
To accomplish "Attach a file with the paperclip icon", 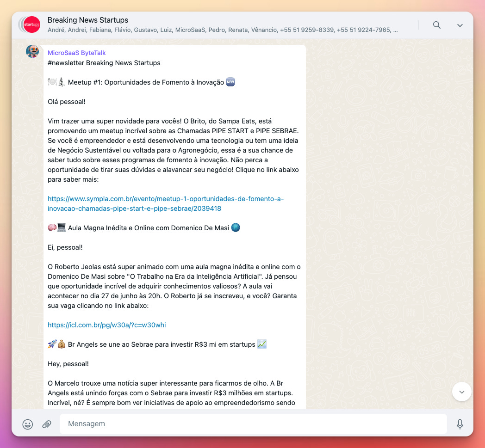I will click(x=47, y=424).
